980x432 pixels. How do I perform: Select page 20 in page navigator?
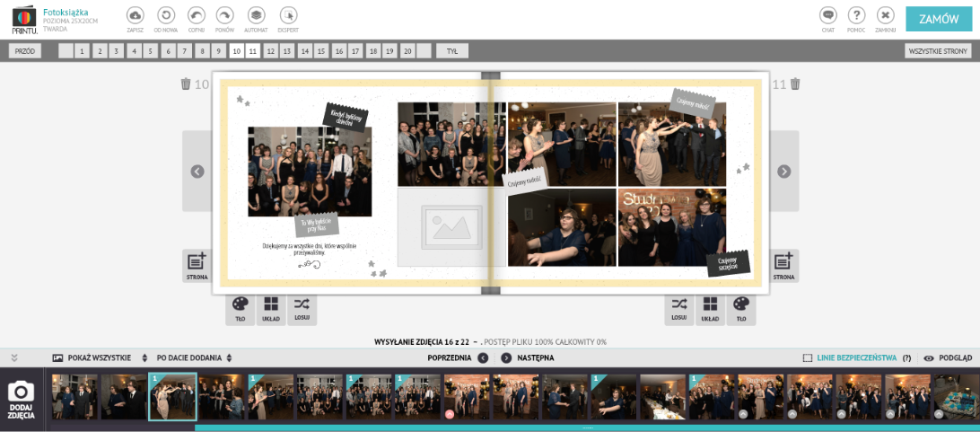coord(407,51)
